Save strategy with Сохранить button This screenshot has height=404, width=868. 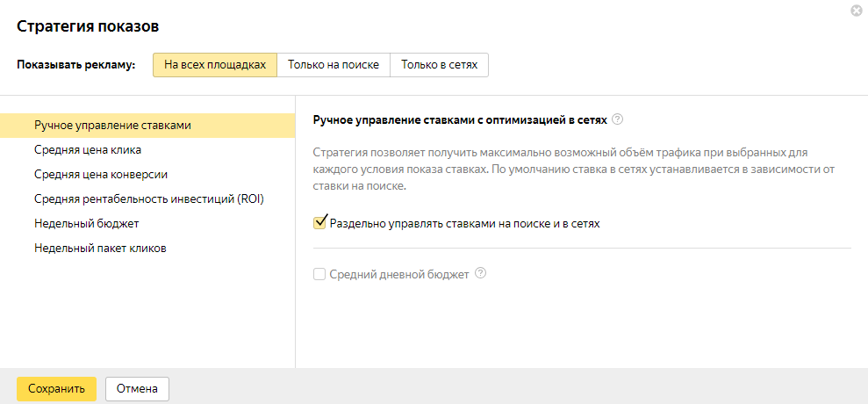(x=56, y=389)
